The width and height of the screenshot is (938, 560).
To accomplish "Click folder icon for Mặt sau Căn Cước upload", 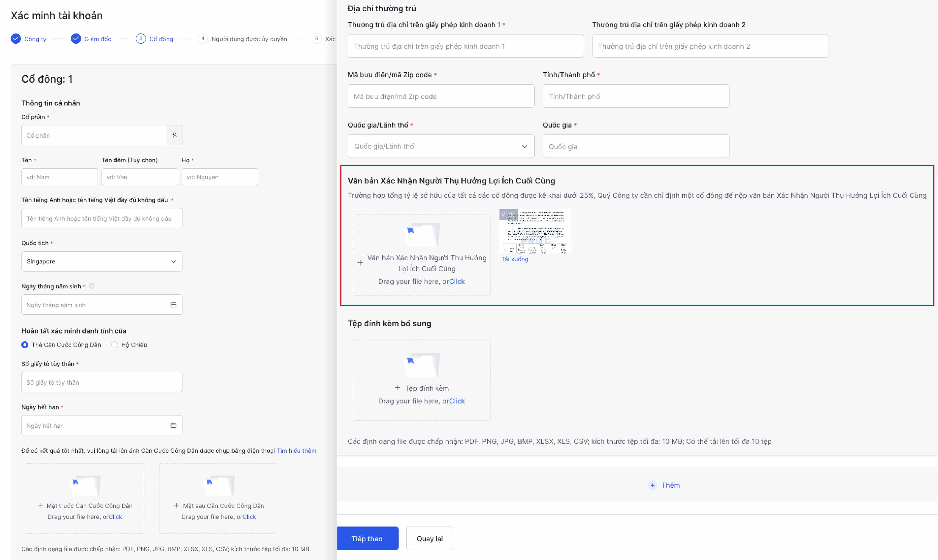I will [219, 485].
